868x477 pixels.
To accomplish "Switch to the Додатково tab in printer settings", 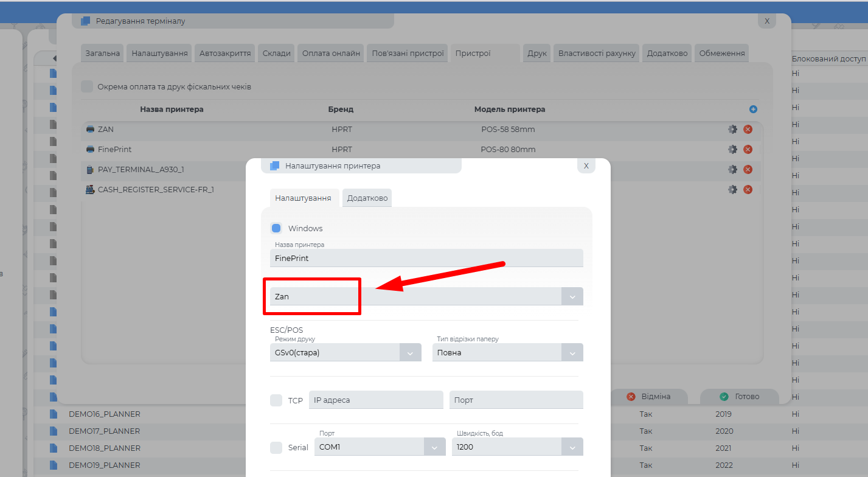I will (x=367, y=198).
